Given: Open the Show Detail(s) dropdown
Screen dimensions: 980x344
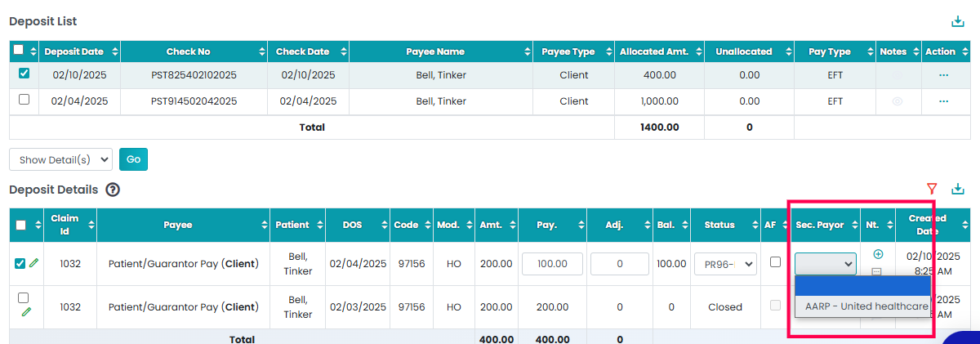Looking at the screenshot, I should tap(60, 159).
